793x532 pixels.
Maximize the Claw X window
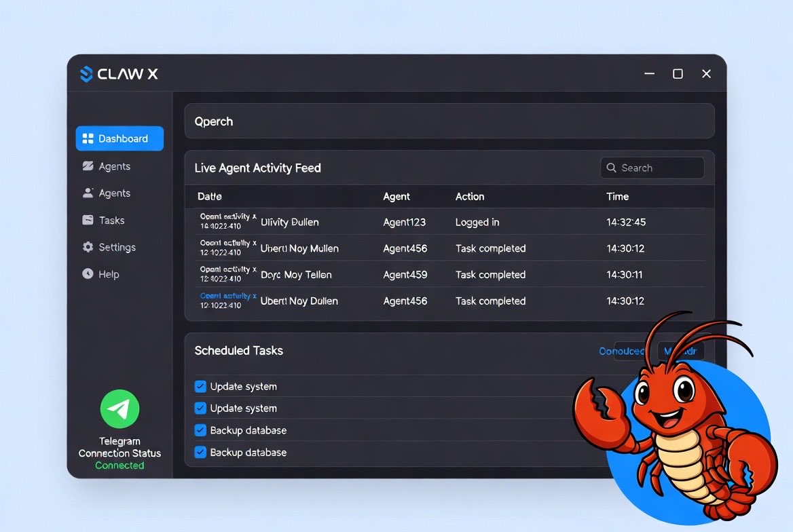click(678, 74)
